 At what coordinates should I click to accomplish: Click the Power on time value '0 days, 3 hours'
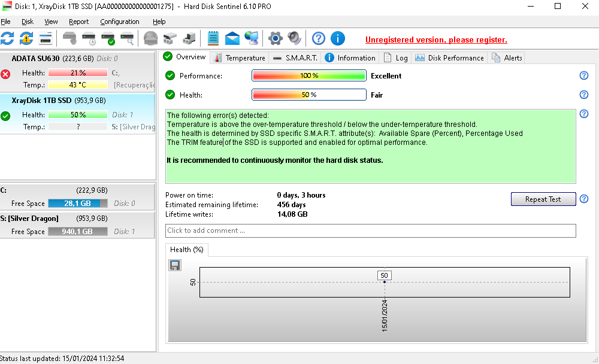click(x=301, y=195)
